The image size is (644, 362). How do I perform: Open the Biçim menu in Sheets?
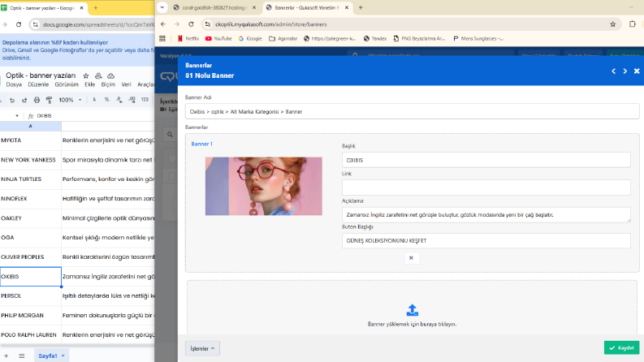(108, 84)
